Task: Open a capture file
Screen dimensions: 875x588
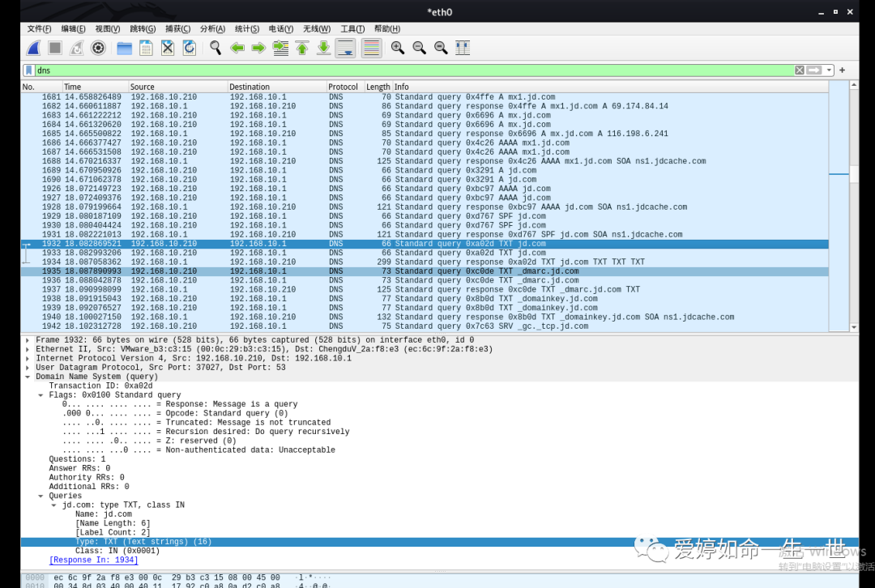Action: coord(124,48)
